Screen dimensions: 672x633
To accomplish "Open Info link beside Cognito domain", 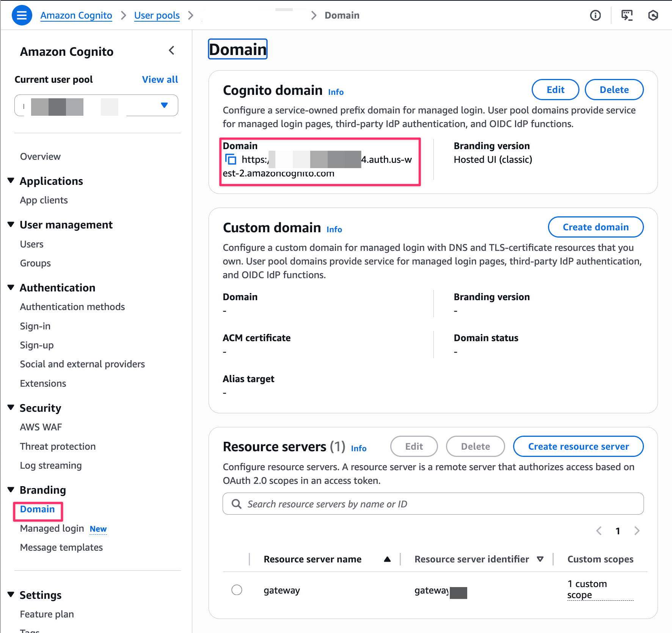I will click(x=336, y=92).
